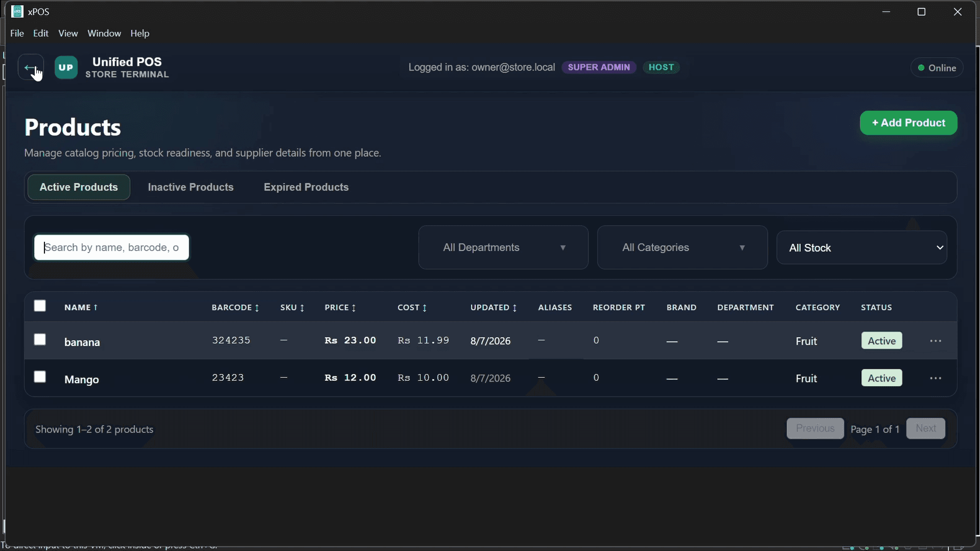Click the Page 1 of 1 label

(x=875, y=430)
